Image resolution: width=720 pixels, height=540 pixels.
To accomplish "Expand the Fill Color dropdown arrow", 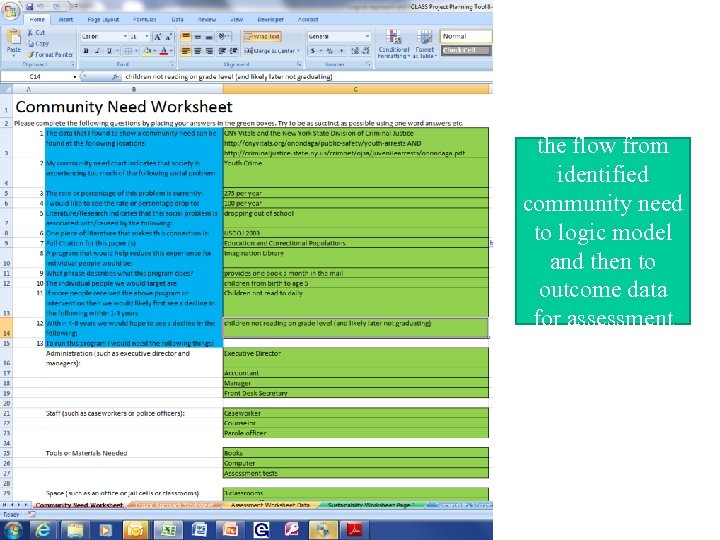I will (x=155, y=51).
